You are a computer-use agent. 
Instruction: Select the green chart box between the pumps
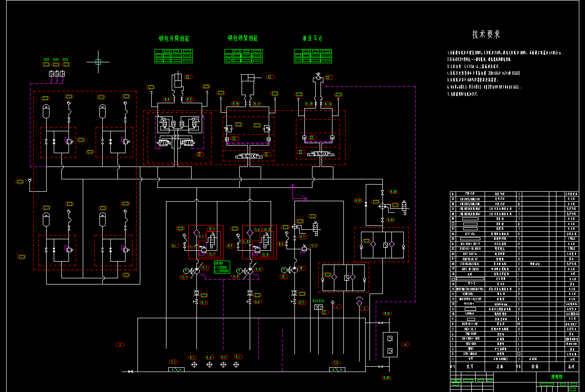[221, 267]
